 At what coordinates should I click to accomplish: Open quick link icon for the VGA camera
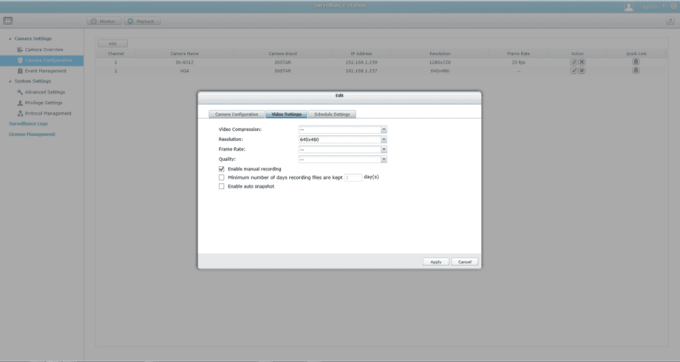636,70
